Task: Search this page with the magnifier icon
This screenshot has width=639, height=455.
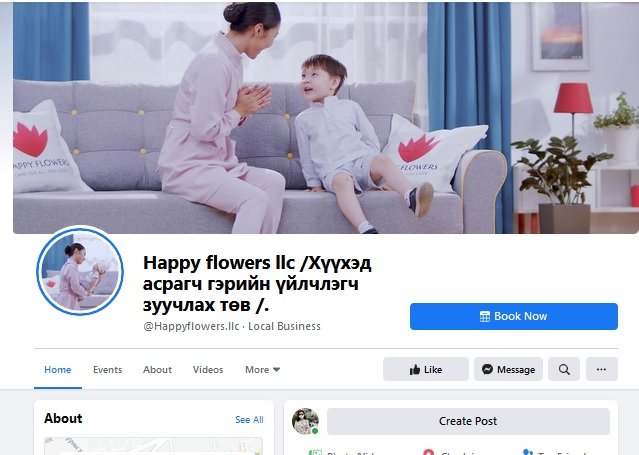Action: tap(564, 369)
